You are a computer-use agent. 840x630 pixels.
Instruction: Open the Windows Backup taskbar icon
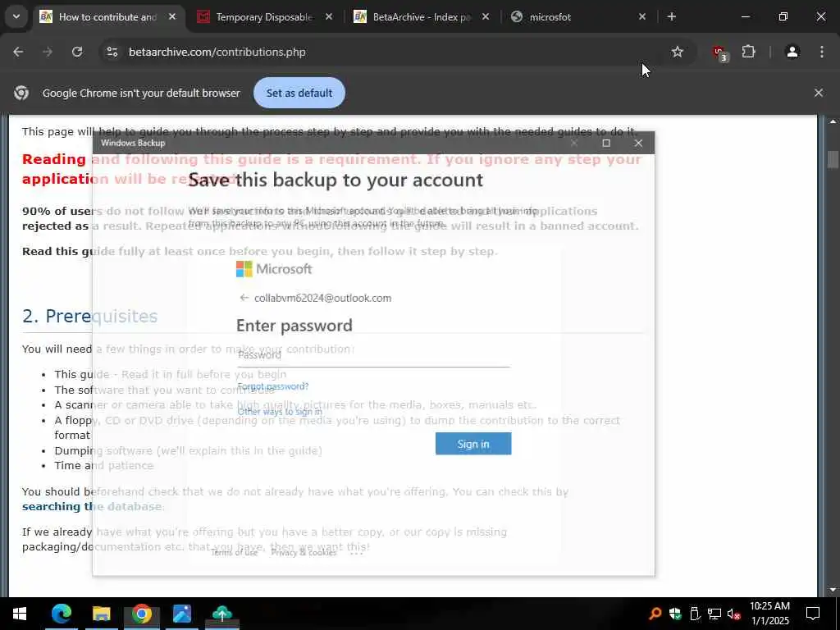(221, 614)
